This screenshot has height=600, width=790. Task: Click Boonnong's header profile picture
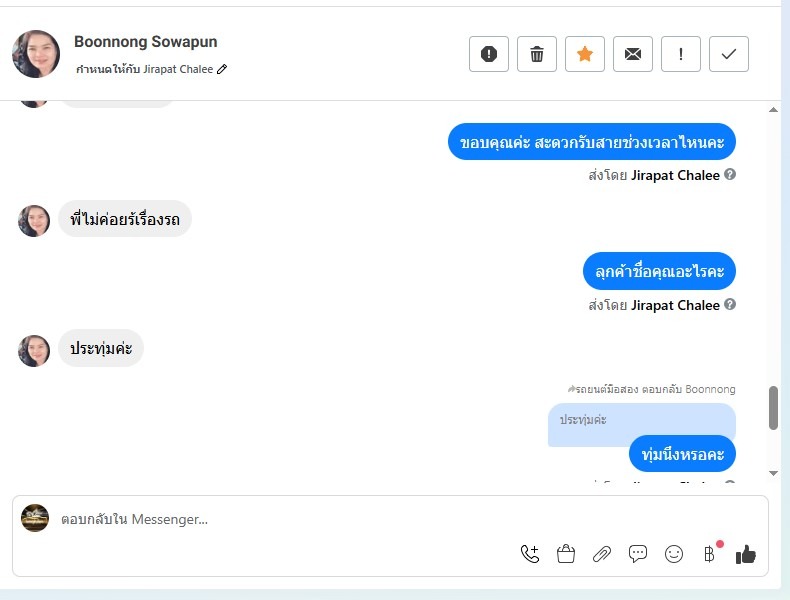coord(36,54)
